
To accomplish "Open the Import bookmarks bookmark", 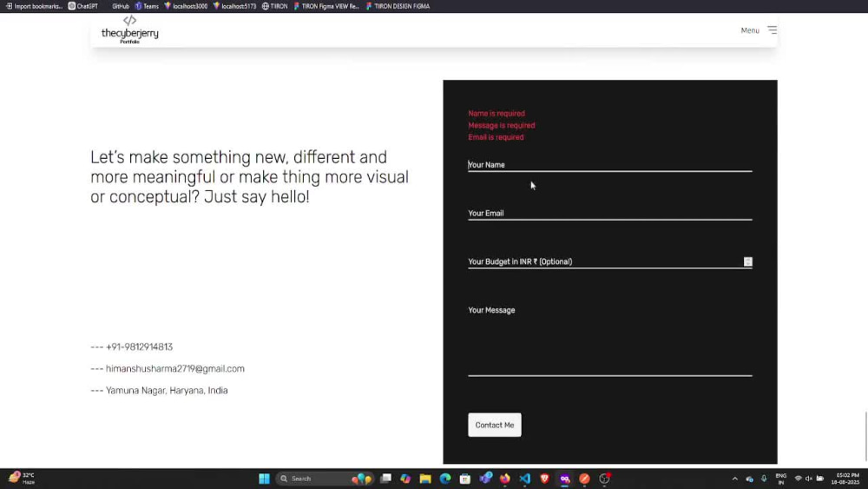I will (x=35, y=6).
